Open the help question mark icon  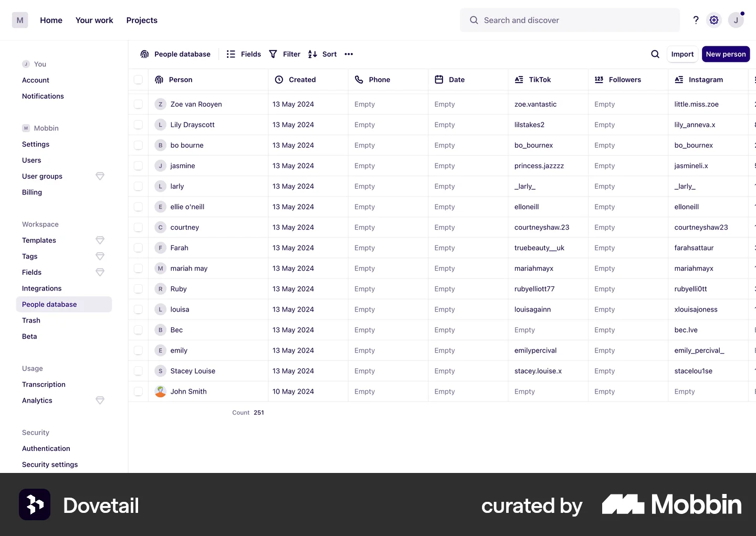[696, 20]
